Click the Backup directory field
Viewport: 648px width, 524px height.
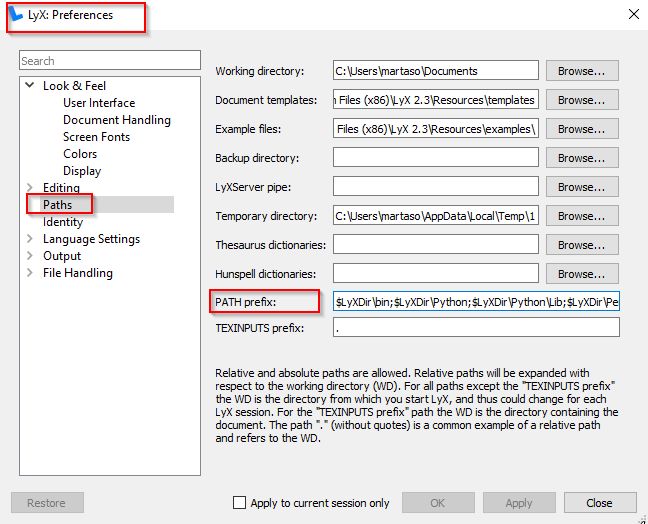tap(436, 158)
